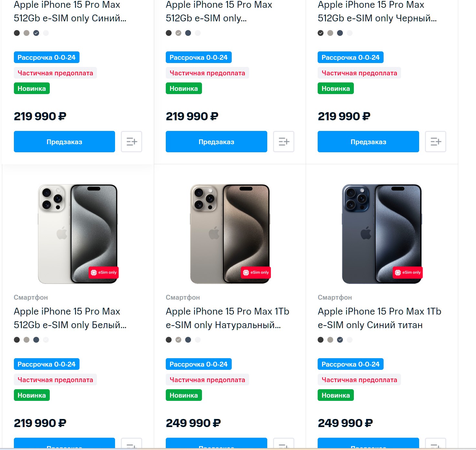Select black color swatch for white 512Gb iPhone
476x450 pixels.
tap(17, 340)
